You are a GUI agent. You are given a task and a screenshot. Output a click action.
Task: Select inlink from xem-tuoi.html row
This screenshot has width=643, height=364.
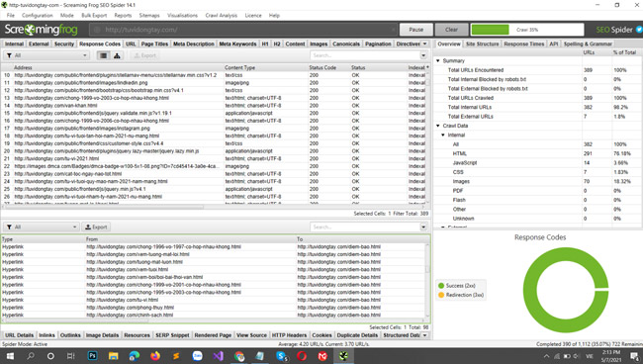[x=128, y=270]
